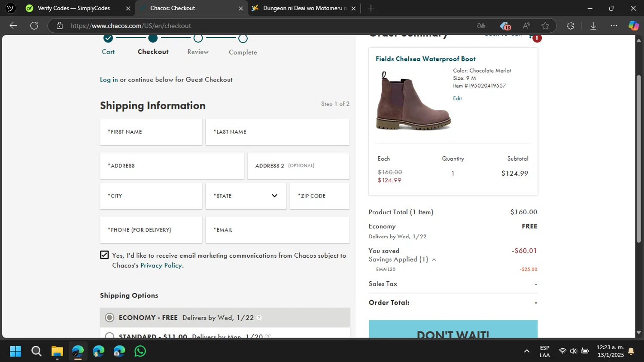644x362 pixels.
Task: Open browser extensions puzzle icon
Action: tap(570, 26)
